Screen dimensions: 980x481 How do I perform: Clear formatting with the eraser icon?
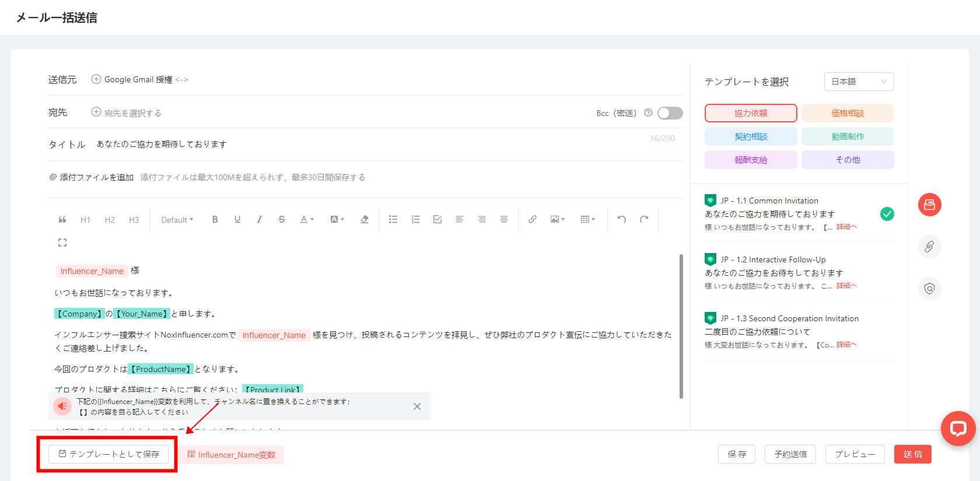point(365,220)
